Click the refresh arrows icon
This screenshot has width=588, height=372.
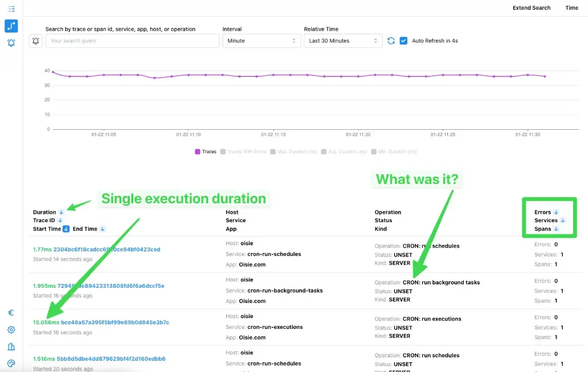[391, 41]
